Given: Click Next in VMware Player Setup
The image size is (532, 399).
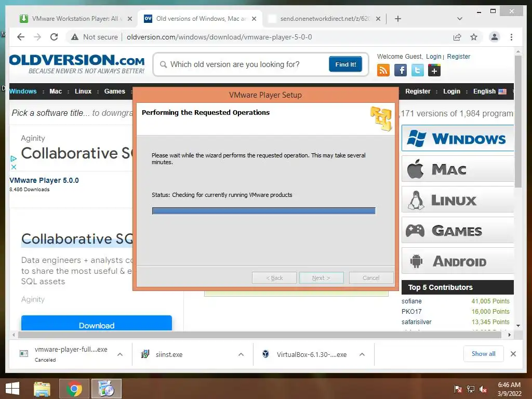Looking at the screenshot, I should tap(321, 278).
